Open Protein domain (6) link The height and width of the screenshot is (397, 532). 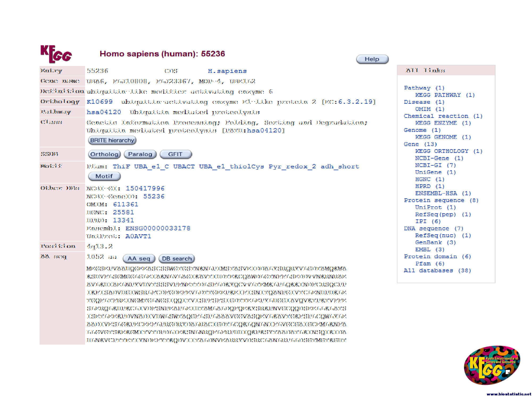438,257
